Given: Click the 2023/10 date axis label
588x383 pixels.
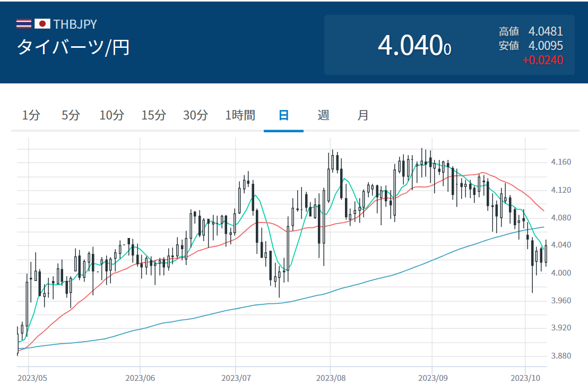Looking at the screenshot, I should point(525,378).
